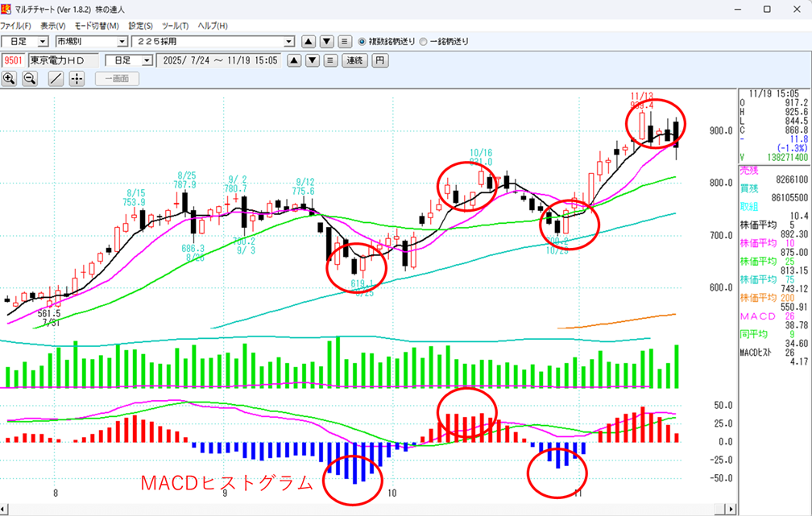This screenshot has height=516, width=812.
Task: Click the 連続 button
Action: pos(354,60)
